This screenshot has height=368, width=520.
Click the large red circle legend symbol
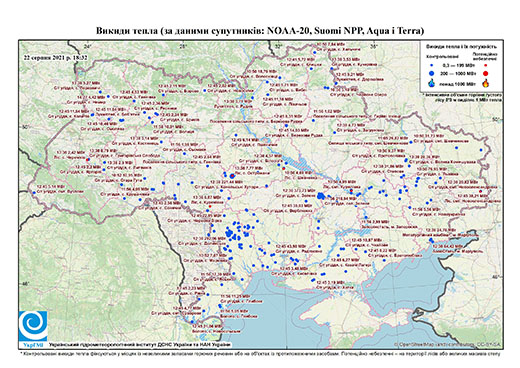(485, 73)
